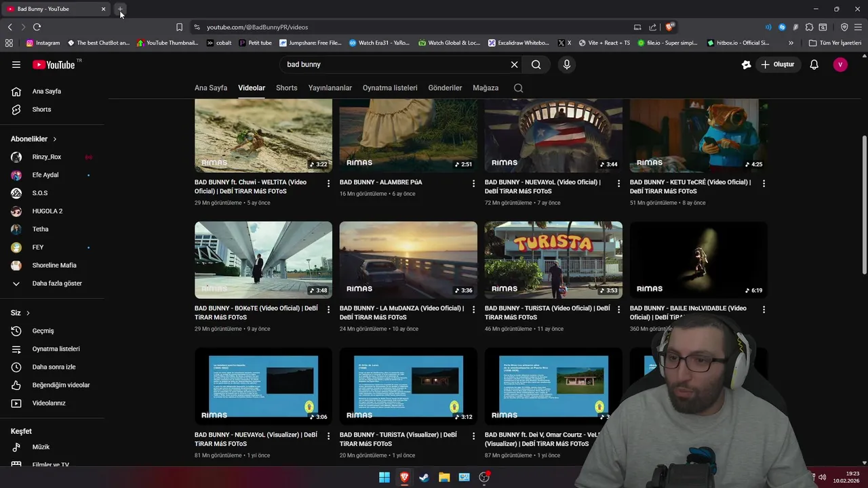Open options menu for LA MuDANZA video

(x=473, y=309)
